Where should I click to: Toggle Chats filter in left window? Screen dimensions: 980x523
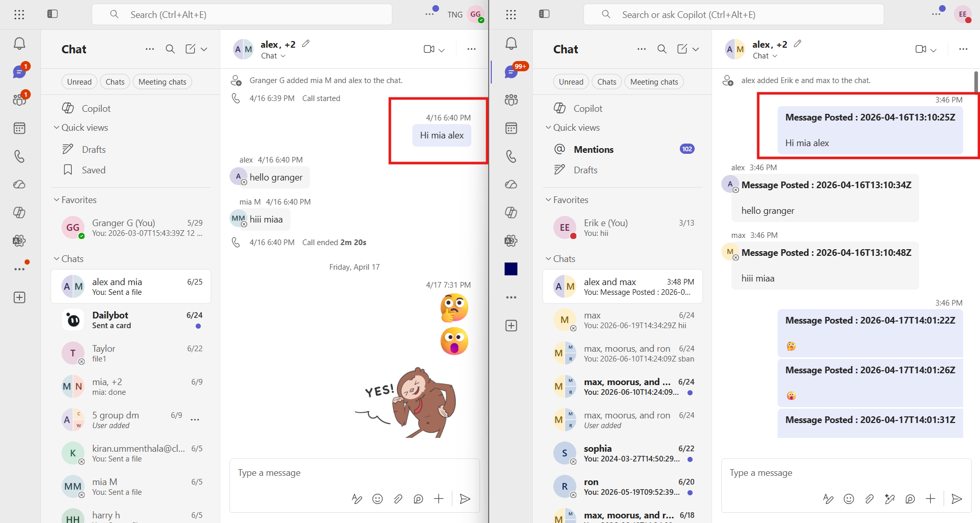coord(115,82)
